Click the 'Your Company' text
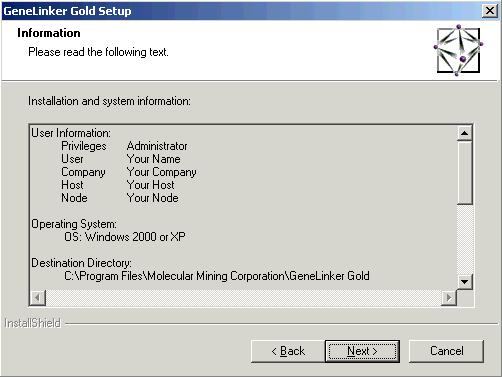 point(161,172)
